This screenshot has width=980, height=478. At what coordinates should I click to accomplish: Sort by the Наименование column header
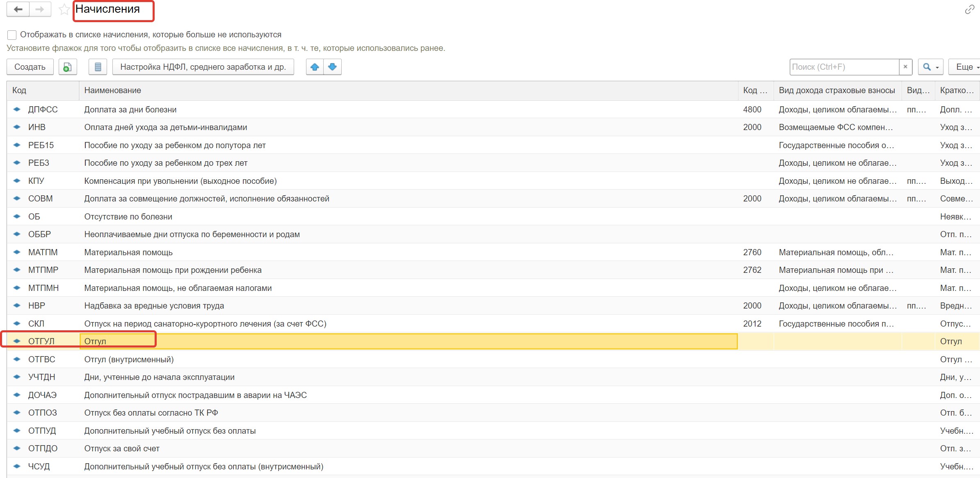click(408, 90)
